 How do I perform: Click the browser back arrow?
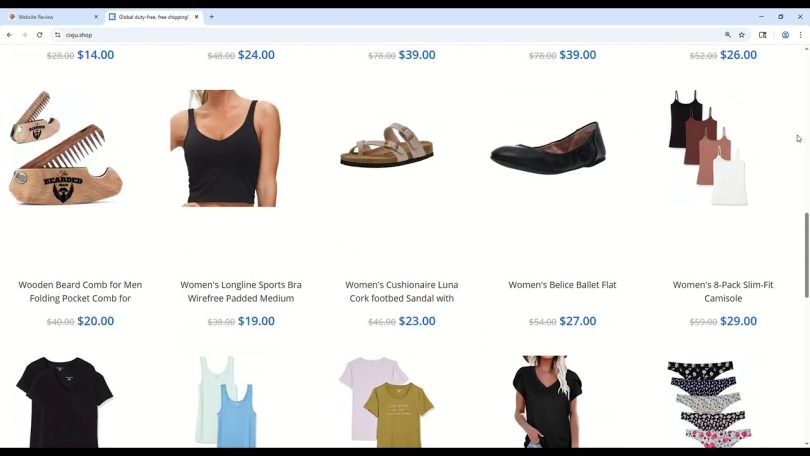coord(9,35)
